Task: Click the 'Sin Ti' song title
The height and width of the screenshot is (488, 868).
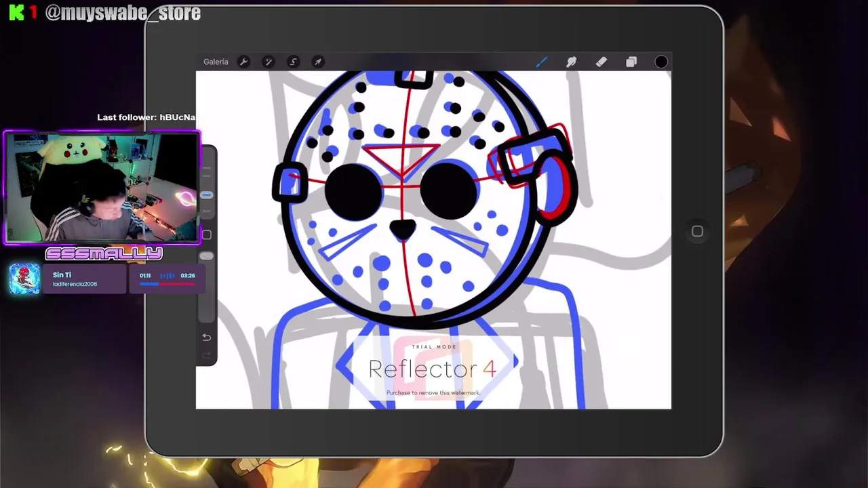Action: [62, 274]
